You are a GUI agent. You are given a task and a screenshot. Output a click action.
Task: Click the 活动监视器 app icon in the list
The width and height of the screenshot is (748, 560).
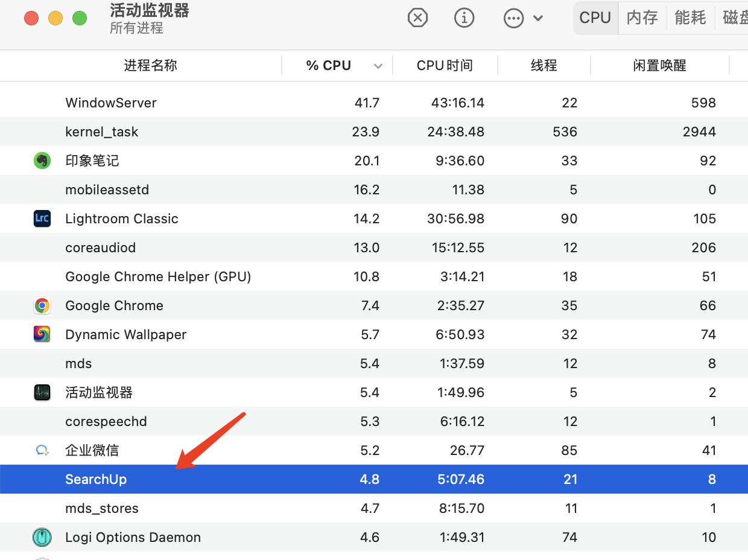(x=42, y=392)
